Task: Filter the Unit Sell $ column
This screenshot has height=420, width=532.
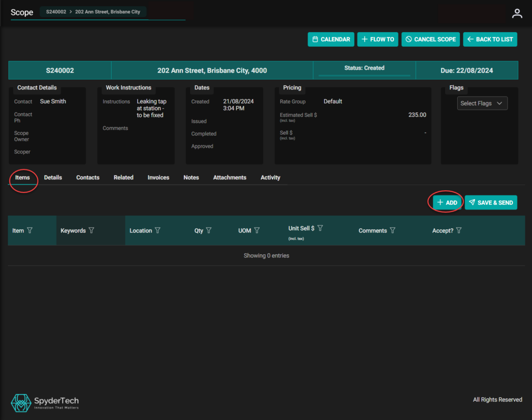Action: pyautogui.click(x=320, y=228)
